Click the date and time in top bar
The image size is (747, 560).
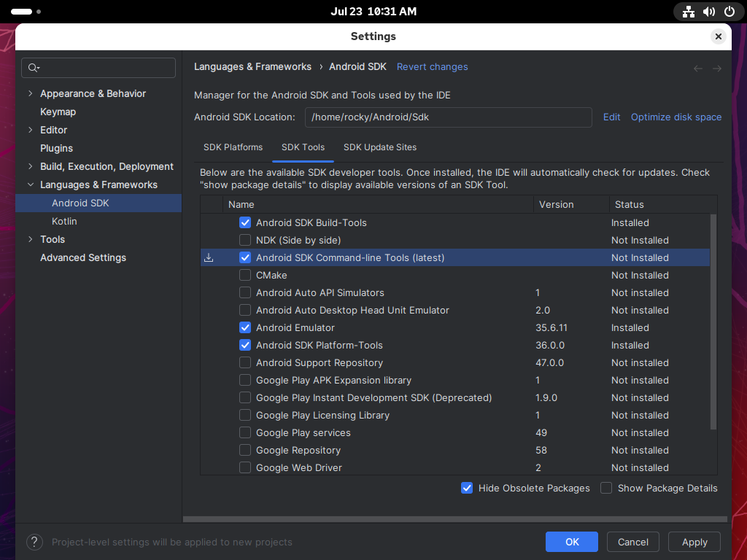[x=373, y=12]
